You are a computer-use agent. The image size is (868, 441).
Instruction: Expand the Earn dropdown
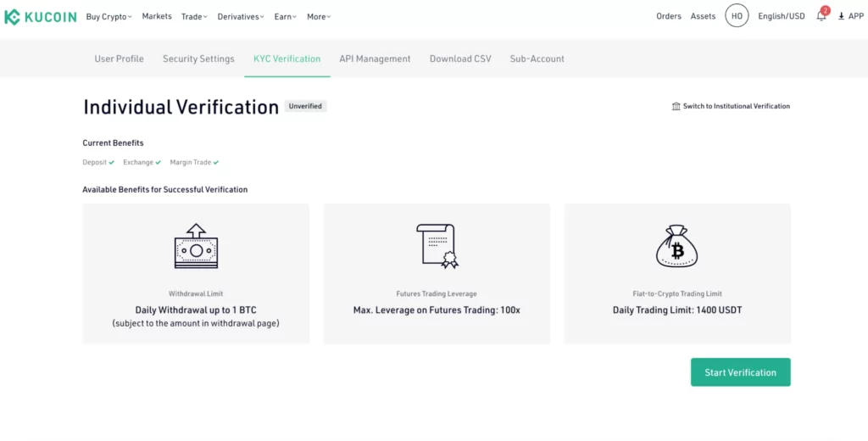pyautogui.click(x=286, y=17)
